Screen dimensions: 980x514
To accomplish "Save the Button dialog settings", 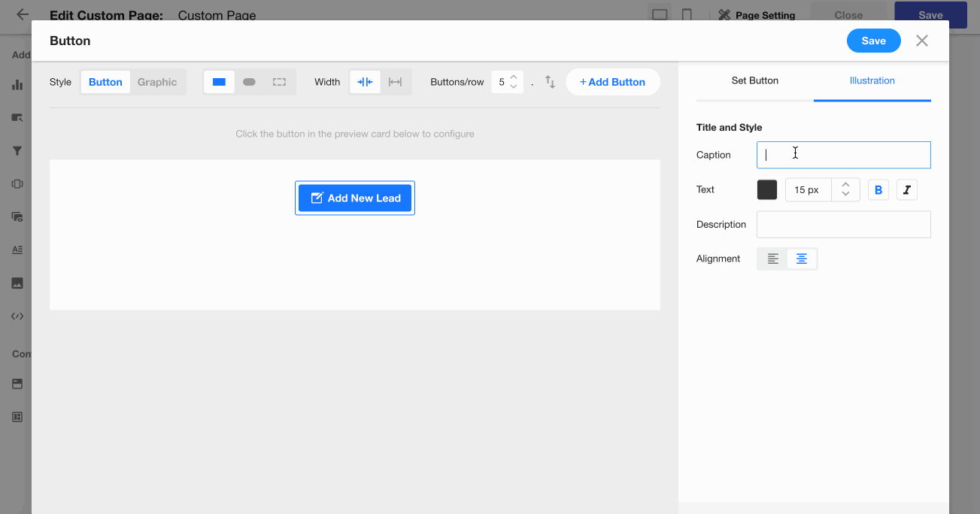I will (873, 41).
